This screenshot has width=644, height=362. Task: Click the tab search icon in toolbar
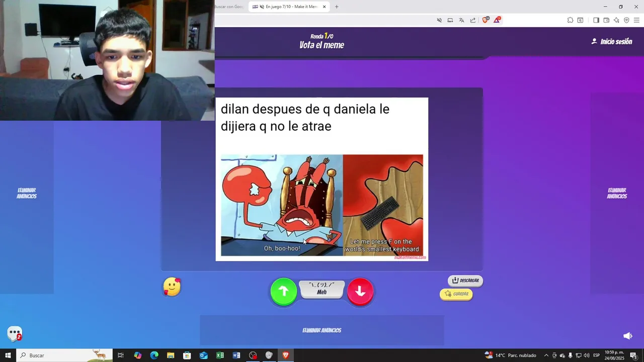click(580, 20)
